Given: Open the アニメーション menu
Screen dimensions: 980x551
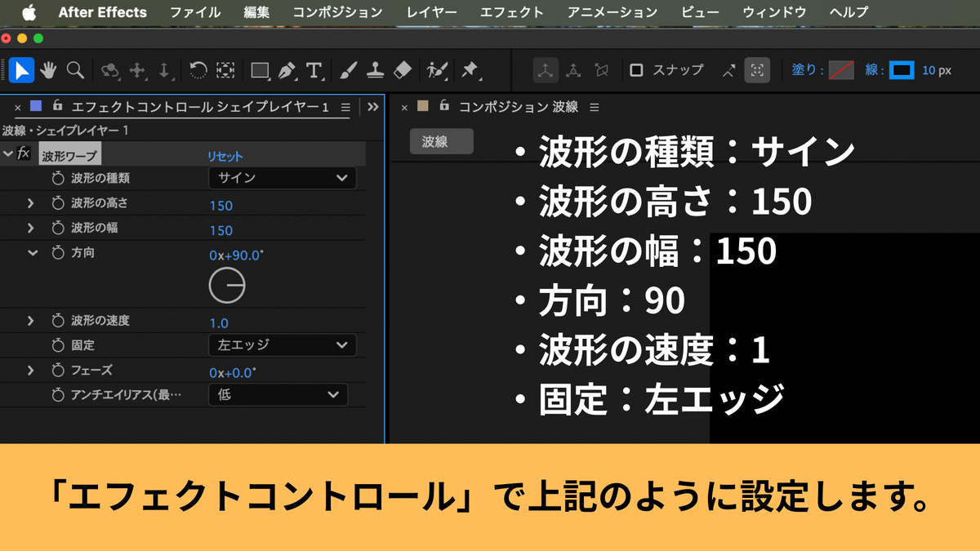Looking at the screenshot, I should 612,12.
